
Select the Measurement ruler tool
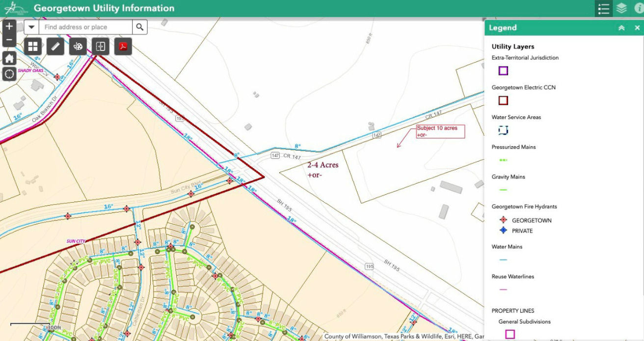pyautogui.click(x=55, y=47)
